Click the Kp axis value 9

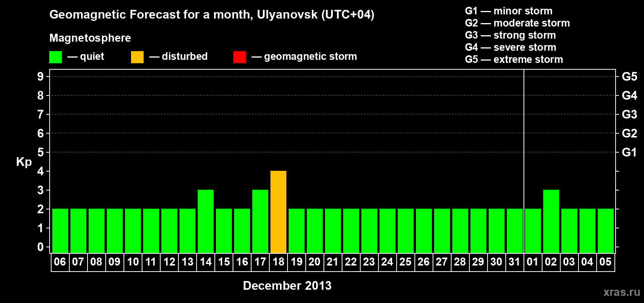pos(41,77)
